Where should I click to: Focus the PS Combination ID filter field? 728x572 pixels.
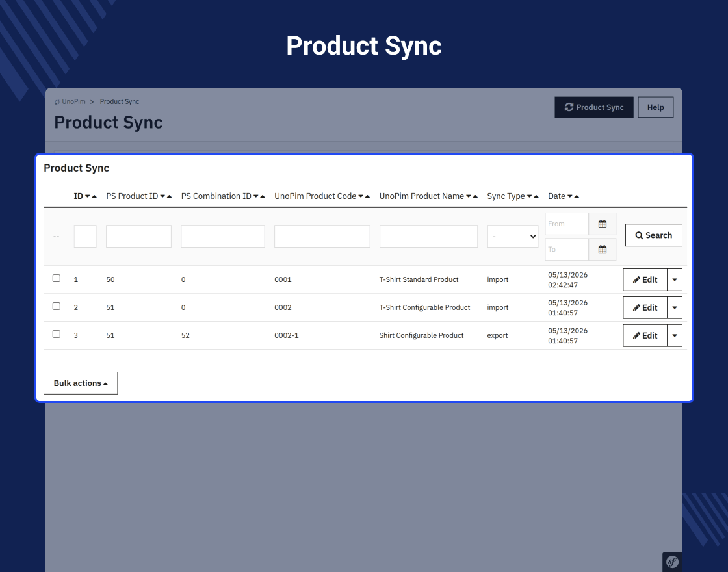pyautogui.click(x=223, y=237)
